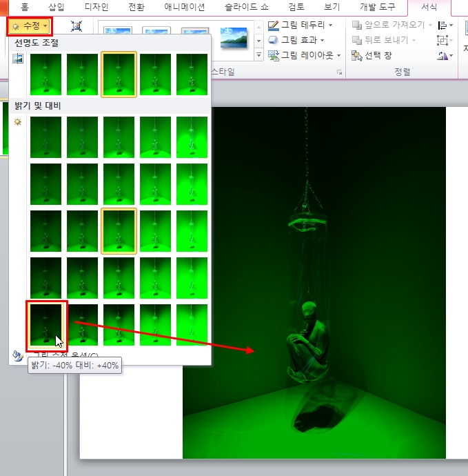468x476 pixels.
Task: Select first preset in brightness first row
Action: point(45,137)
